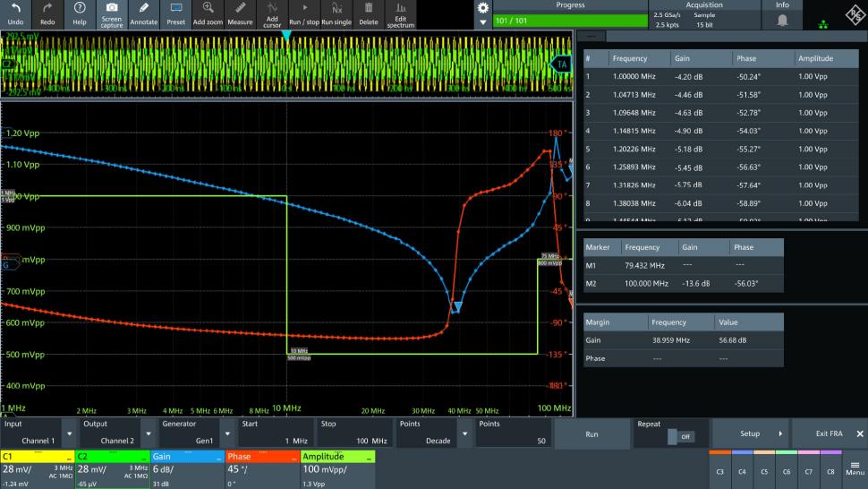The image size is (868, 489).
Task: Take a Screen capture
Action: coord(111,14)
